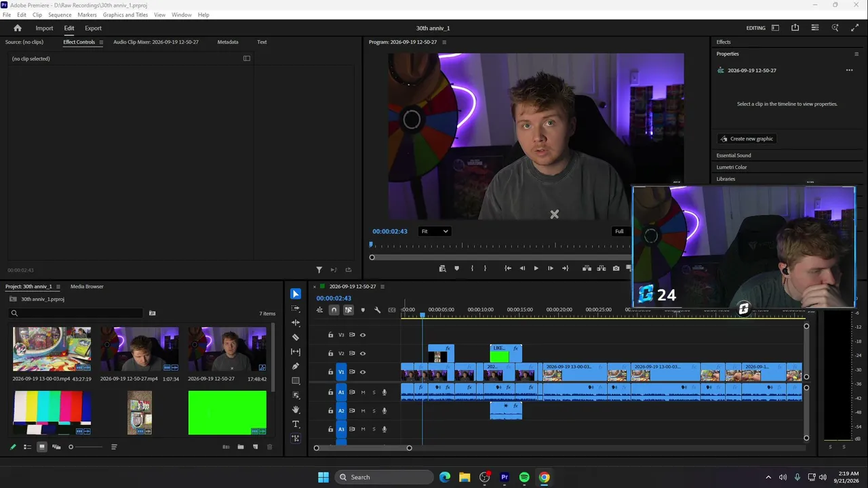Switch to the Media Browser tab
The image size is (868, 488).
click(x=87, y=287)
